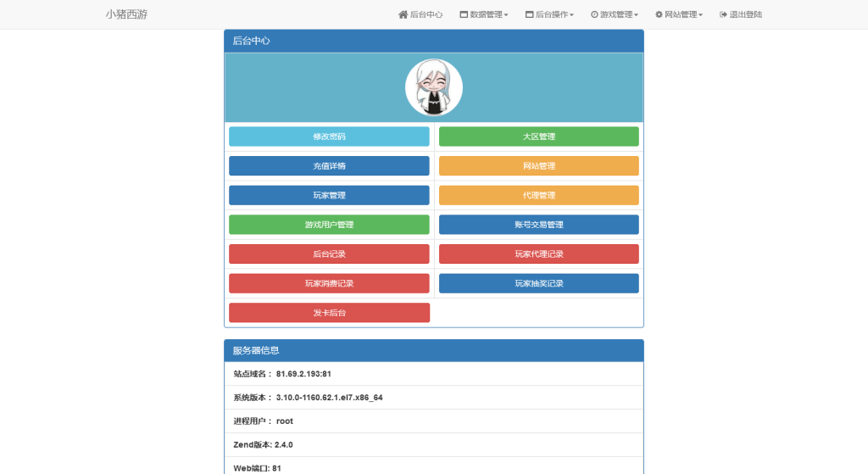868x474 pixels.
Task: Click the 后台中心 panel header
Action: pyautogui.click(x=434, y=41)
